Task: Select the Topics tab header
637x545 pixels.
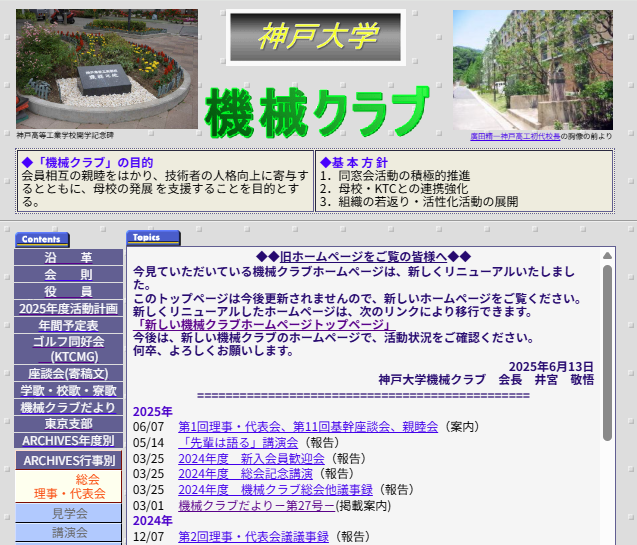Action: 153,238
